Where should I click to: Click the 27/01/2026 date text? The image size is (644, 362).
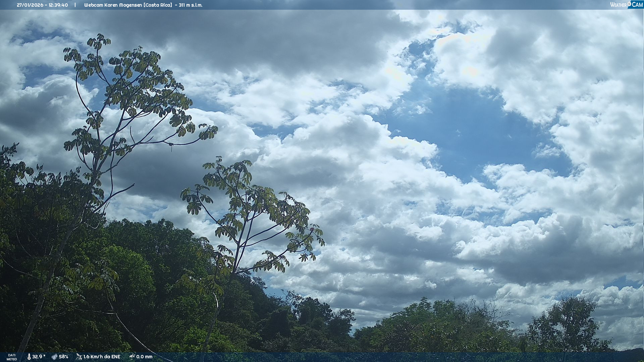pyautogui.click(x=31, y=5)
